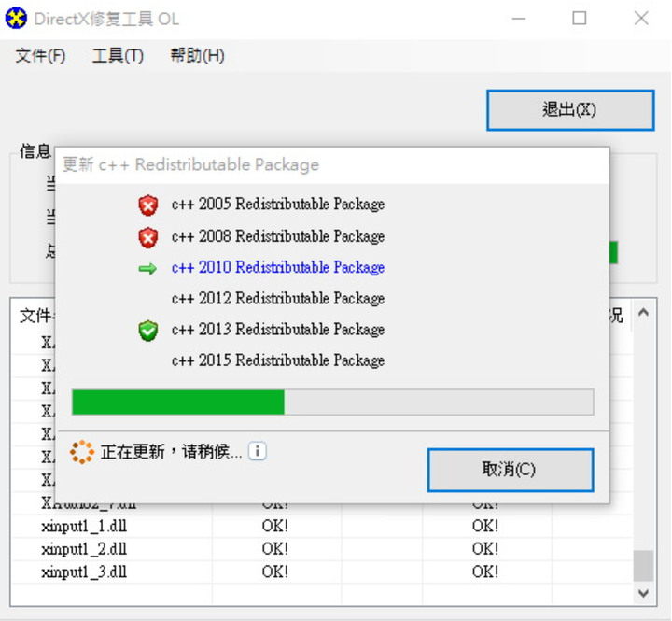Minimize the DirectX repair tool window
This screenshot has width=672, height=621.
coord(519,19)
